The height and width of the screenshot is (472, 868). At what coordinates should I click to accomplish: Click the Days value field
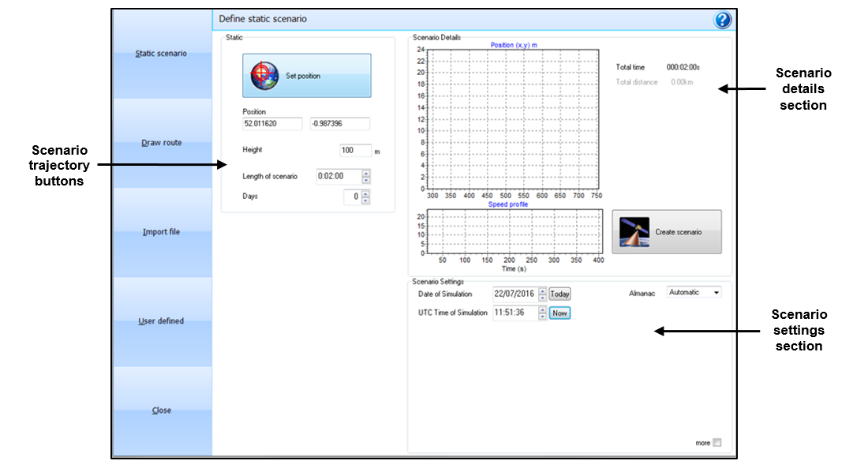pyautogui.click(x=353, y=197)
